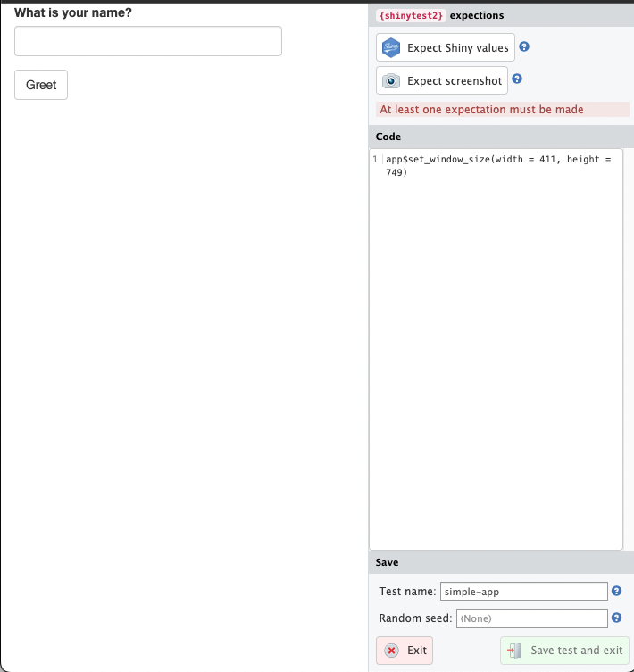634x672 pixels.
Task: Click the save icon on Save test and exit
Action: click(x=514, y=651)
